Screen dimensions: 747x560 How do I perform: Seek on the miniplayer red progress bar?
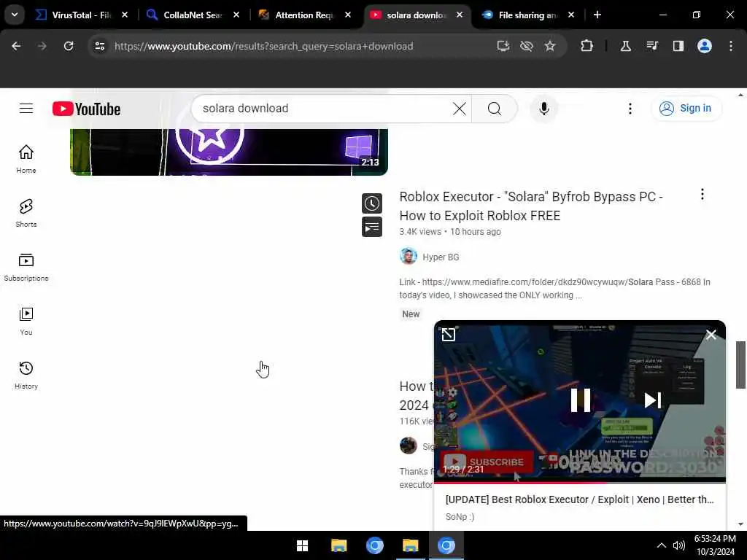[x=580, y=482]
